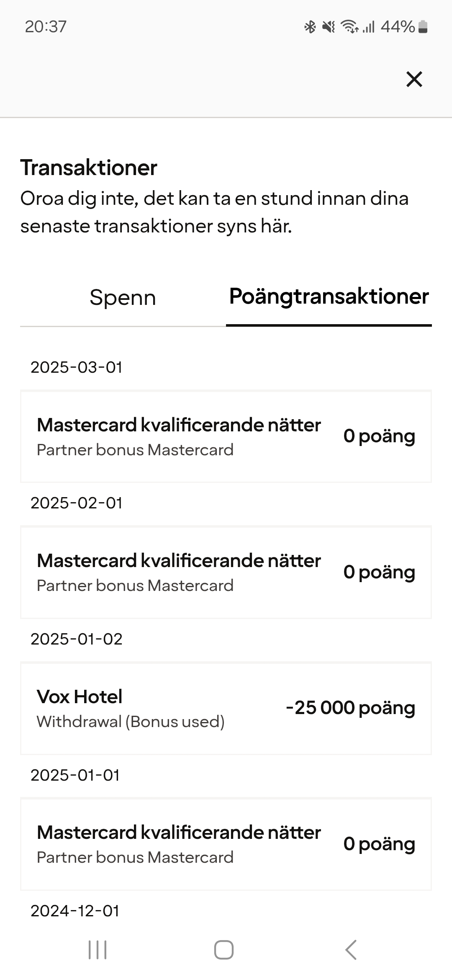Tap the Android back arrow
The height and width of the screenshot is (980, 452).
pyautogui.click(x=351, y=949)
